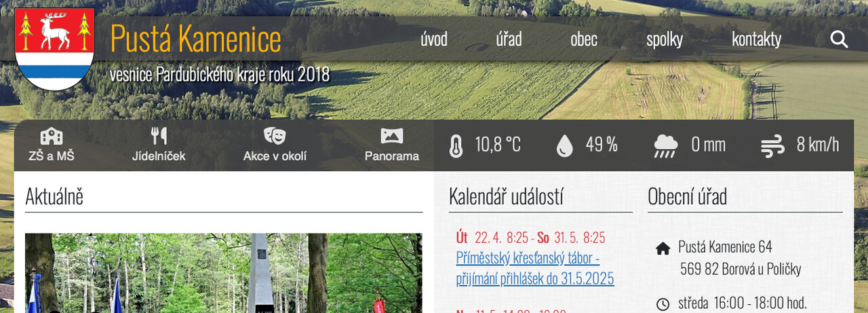Click the Pustá Kamenice coat of arms

tap(54, 49)
